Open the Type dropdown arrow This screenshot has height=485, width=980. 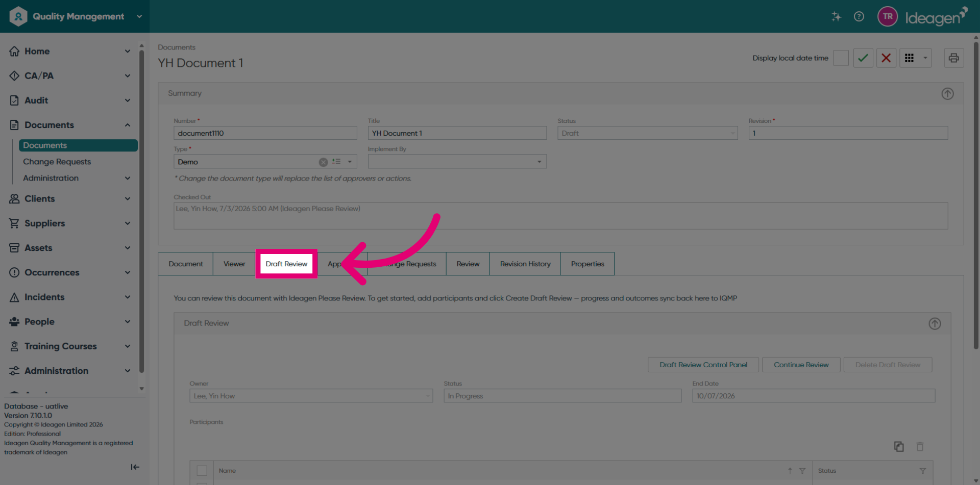tap(350, 162)
